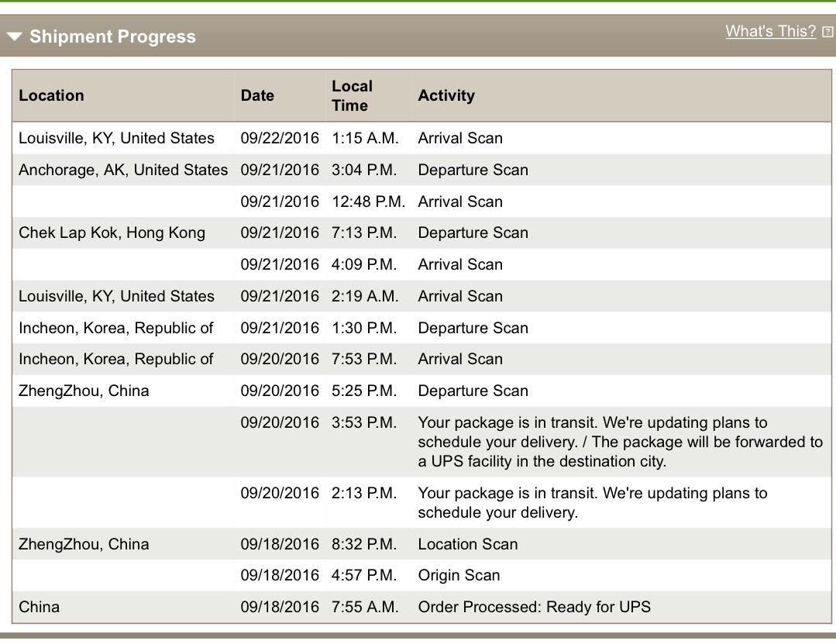Click the 7:55 A.M. time cell

(x=364, y=607)
